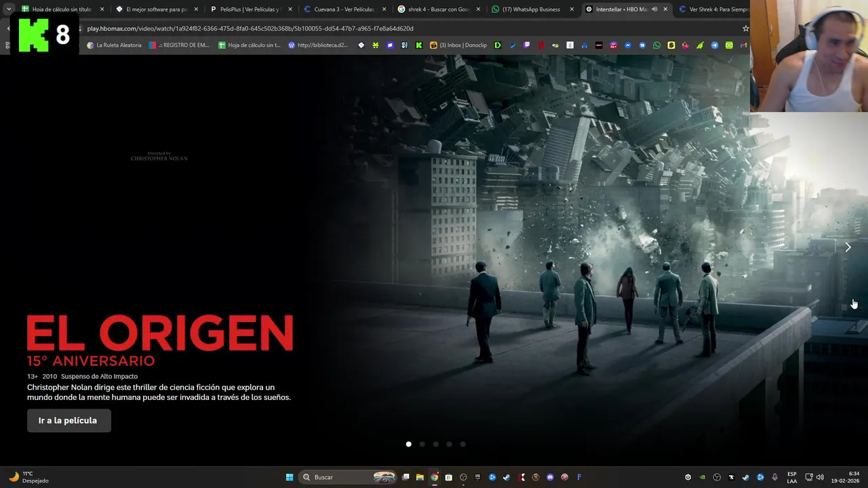Mute the Interstellar HBO Max tab audio

click(654, 9)
